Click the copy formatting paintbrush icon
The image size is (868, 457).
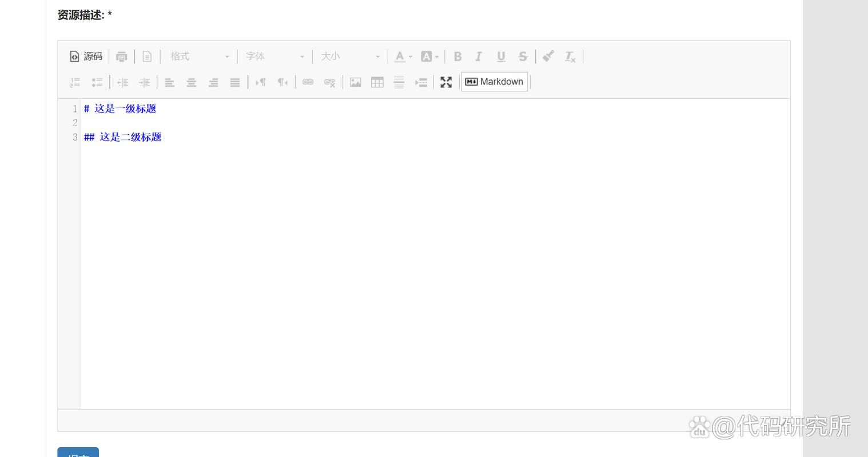[548, 57]
